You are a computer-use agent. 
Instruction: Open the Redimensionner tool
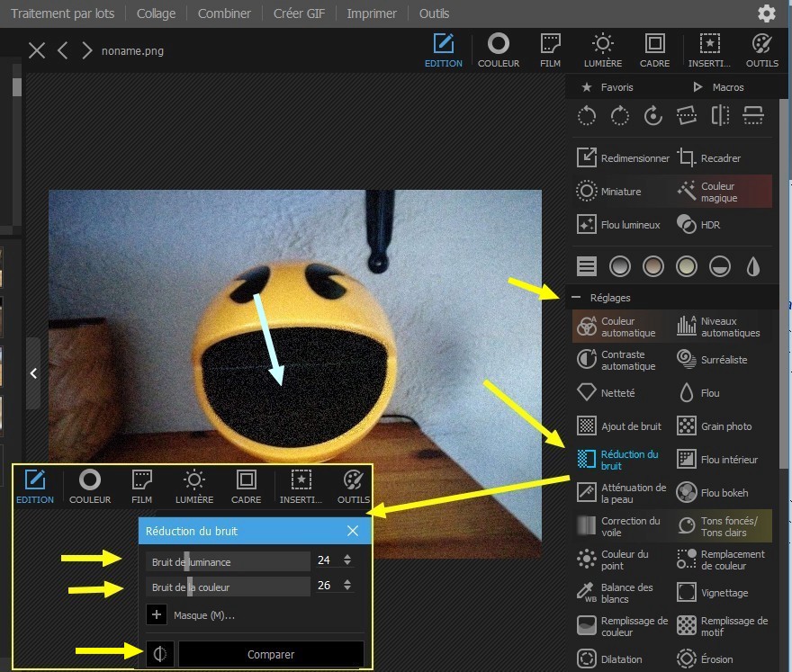click(623, 158)
